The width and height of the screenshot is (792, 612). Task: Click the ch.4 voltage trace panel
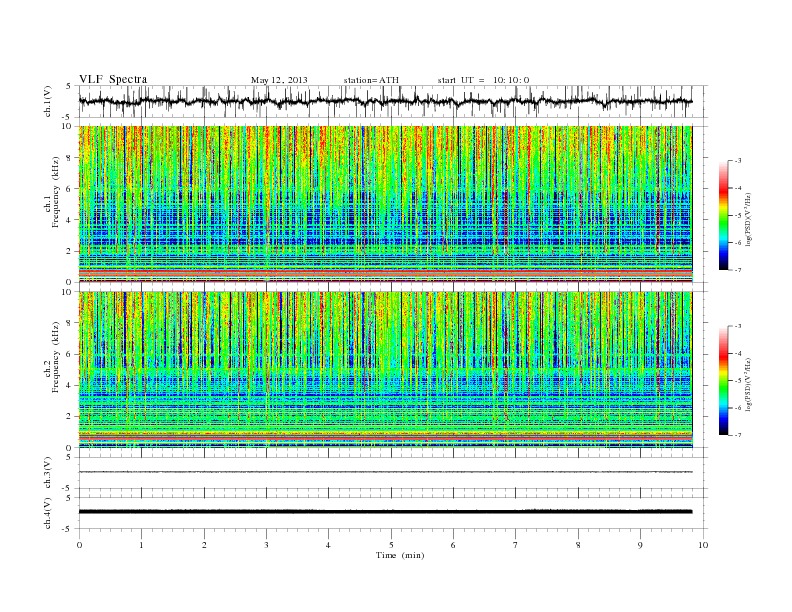(393, 513)
